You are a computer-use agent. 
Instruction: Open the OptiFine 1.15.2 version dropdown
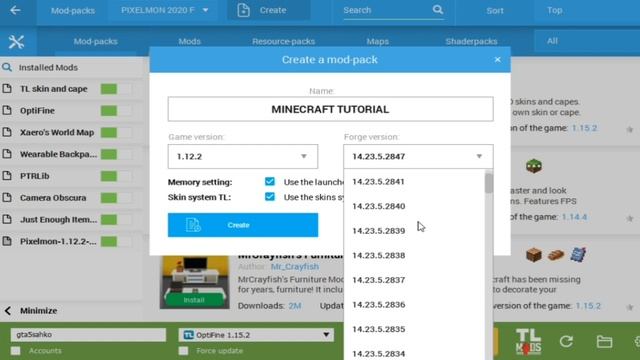[256, 335]
